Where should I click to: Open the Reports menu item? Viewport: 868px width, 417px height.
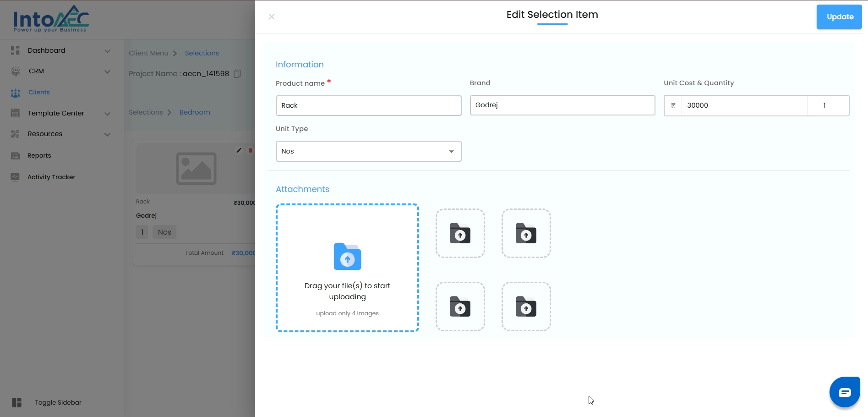point(39,155)
